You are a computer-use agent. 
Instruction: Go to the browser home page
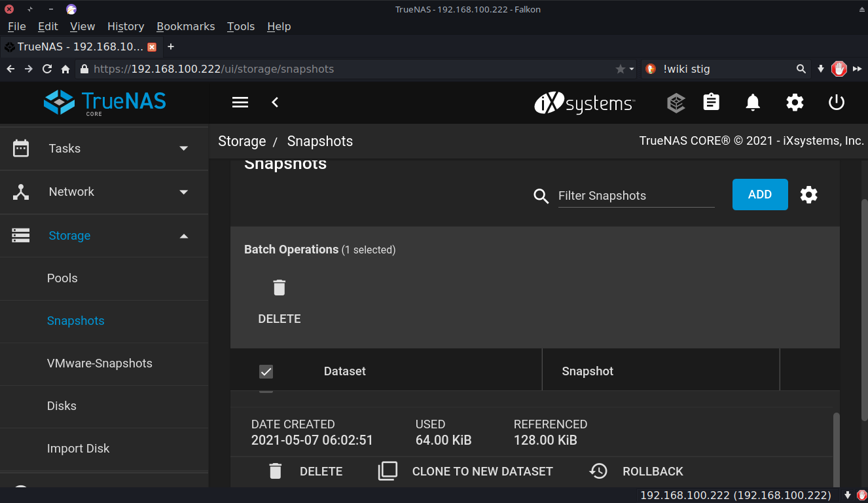pos(65,69)
